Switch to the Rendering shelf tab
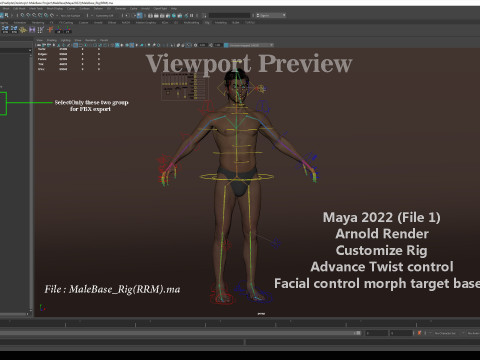This screenshot has width=480, height=360. (38, 23)
